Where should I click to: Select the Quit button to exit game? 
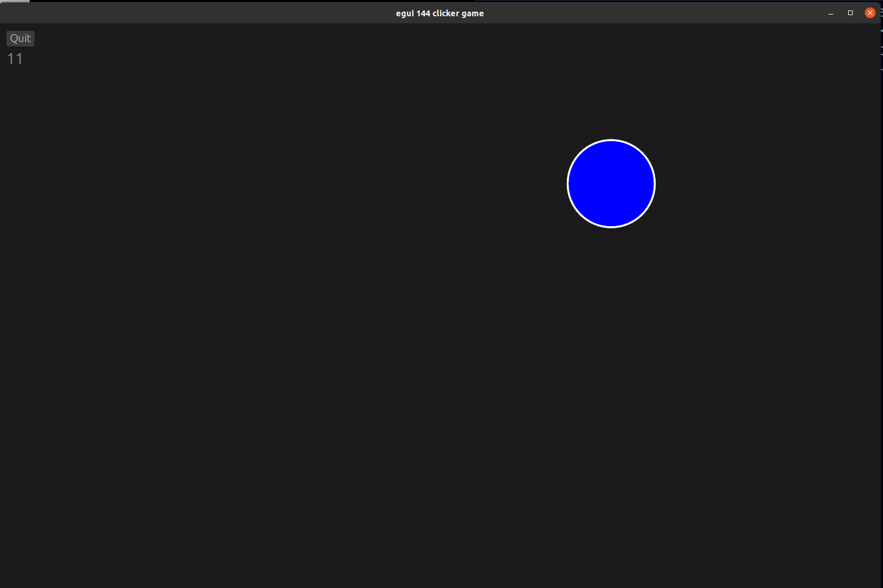(x=20, y=38)
